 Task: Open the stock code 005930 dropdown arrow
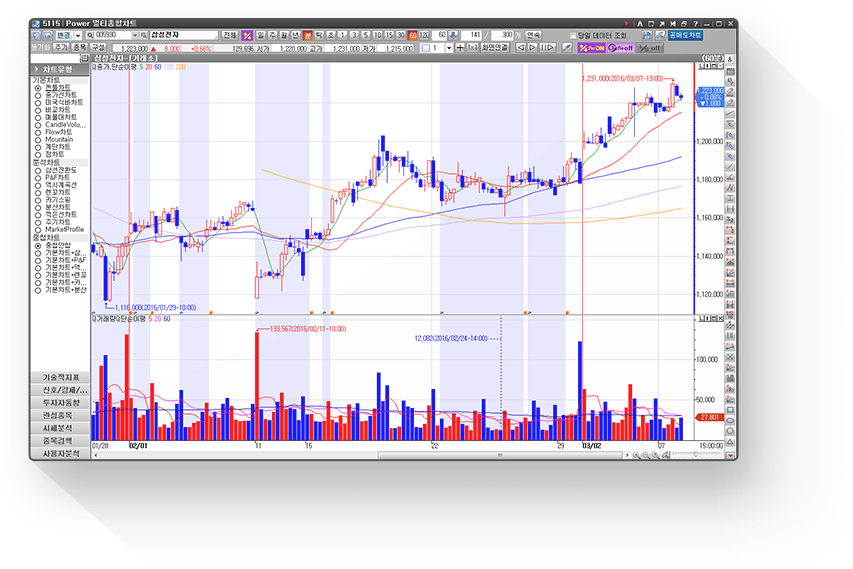[x=135, y=35]
